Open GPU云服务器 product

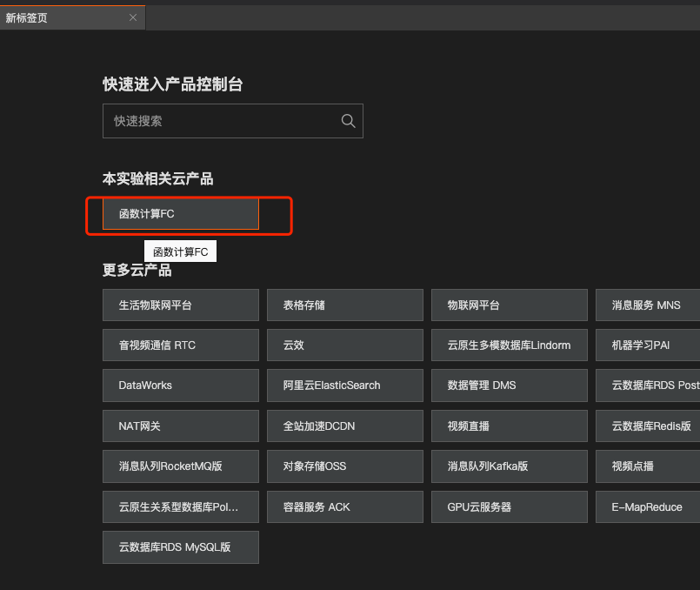510,507
